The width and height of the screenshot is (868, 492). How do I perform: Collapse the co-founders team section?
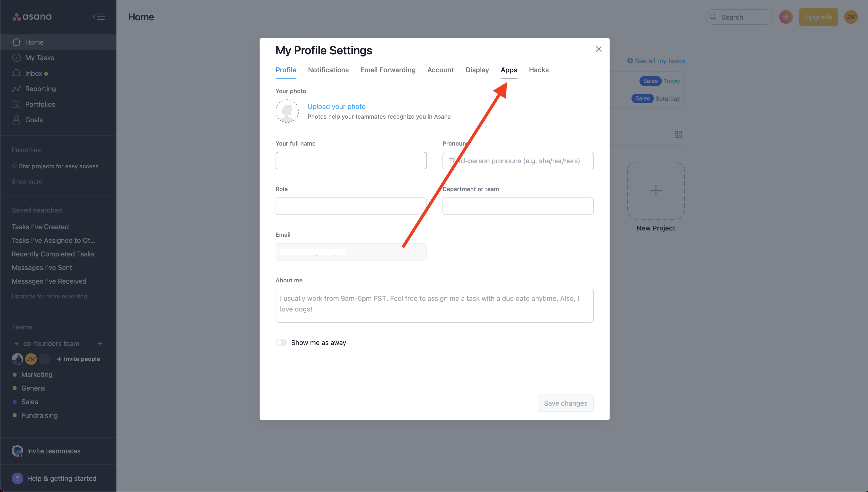(x=16, y=344)
